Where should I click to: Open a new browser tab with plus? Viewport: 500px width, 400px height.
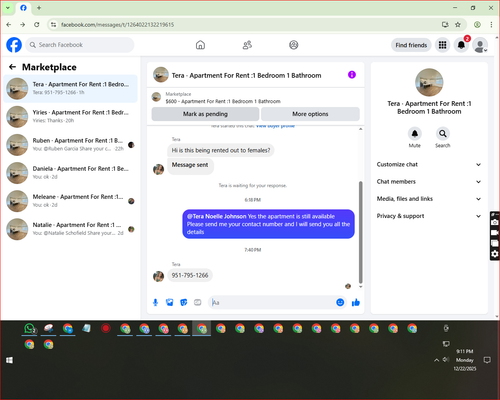click(x=39, y=8)
